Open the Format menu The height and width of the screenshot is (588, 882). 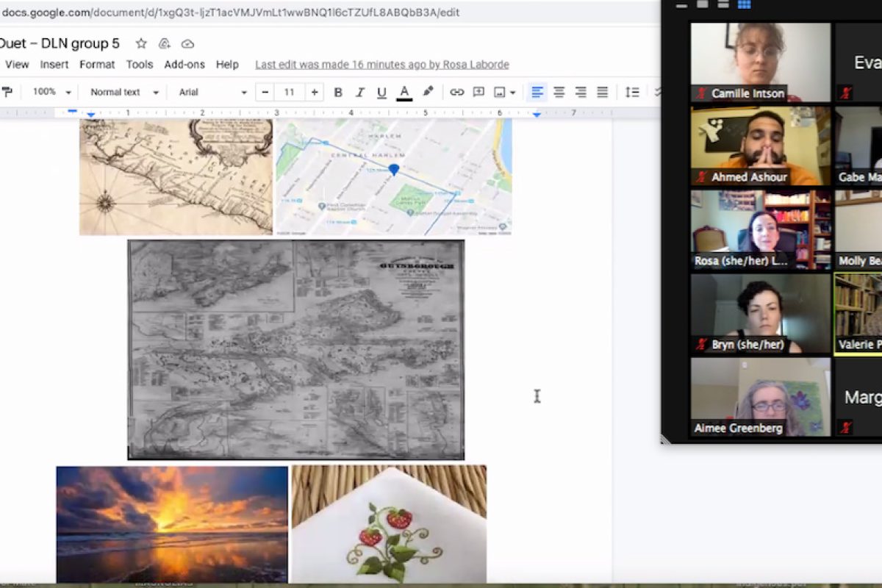point(97,65)
